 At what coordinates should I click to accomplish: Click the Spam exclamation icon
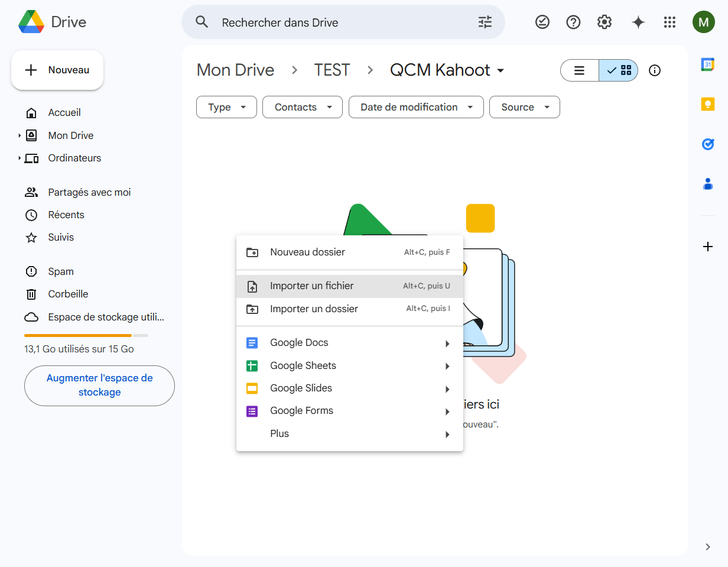[x=31, y=271]
